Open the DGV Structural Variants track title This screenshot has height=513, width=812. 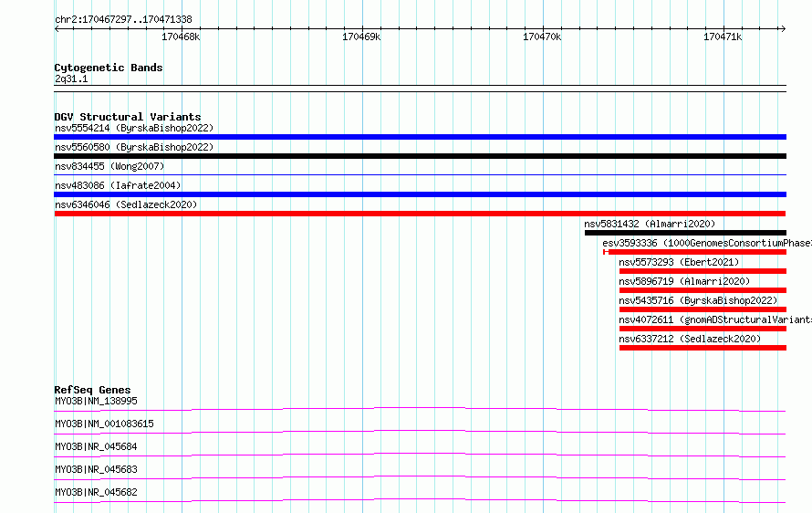coord(128,117)
